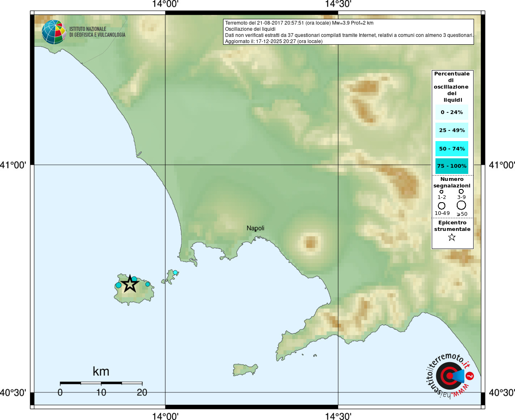
Task: Click the 1-2 reports circle in legend
Action: pos(442,192)
